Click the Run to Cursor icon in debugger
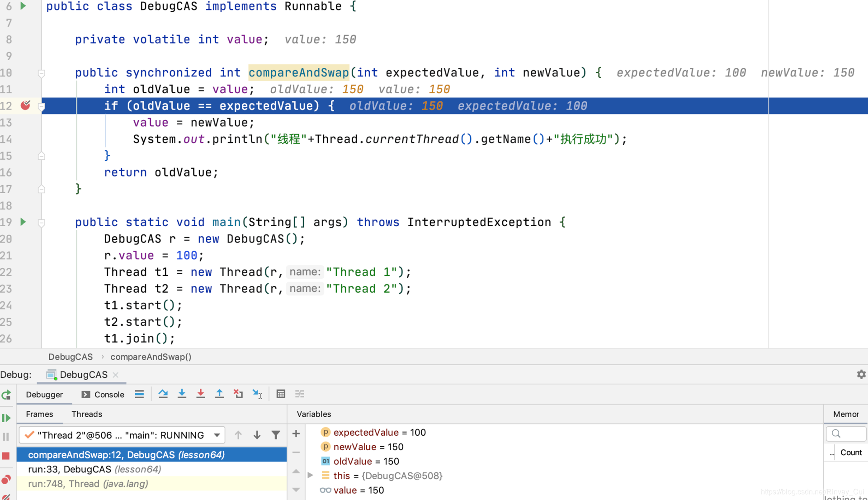The width and height of the screenshot is (868, 500). click(257, 394)
